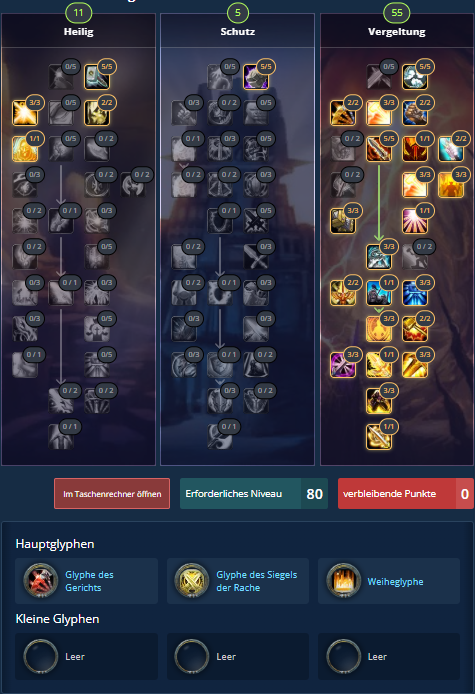
Task: Click the Im Taschenrechner öffnen button
Action: 112,494
